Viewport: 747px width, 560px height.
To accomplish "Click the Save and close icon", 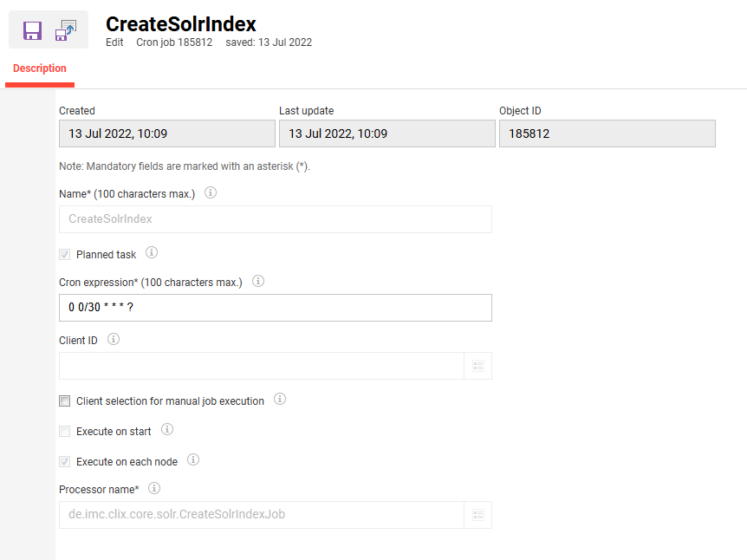I will pos(66,30).
